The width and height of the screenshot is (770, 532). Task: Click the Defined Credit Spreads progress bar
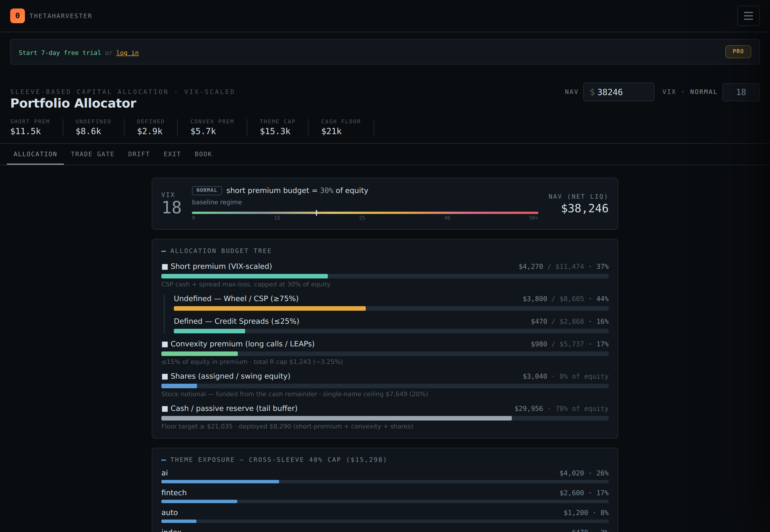(391, 331)
